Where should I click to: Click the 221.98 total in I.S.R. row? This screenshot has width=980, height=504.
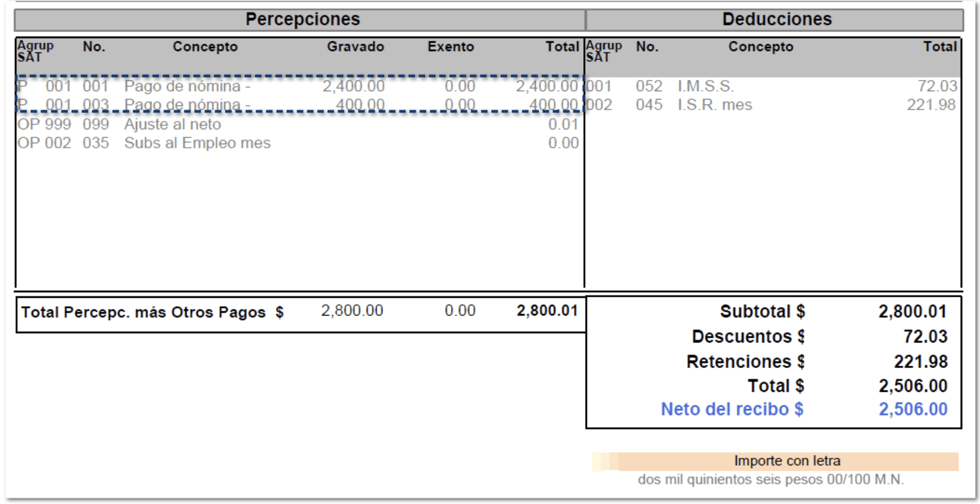click(931, 105)
